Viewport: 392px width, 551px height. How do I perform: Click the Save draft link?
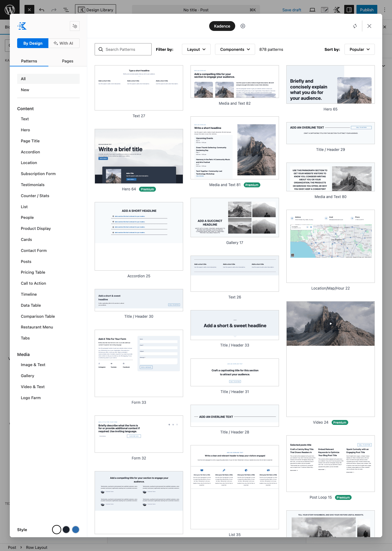[x=292, y=10]
